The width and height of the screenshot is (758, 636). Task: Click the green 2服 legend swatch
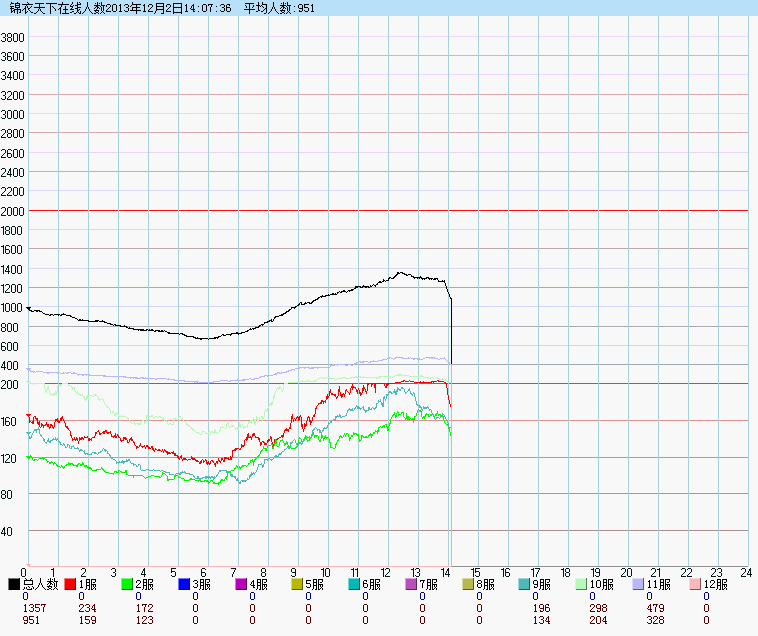(128, 584)
